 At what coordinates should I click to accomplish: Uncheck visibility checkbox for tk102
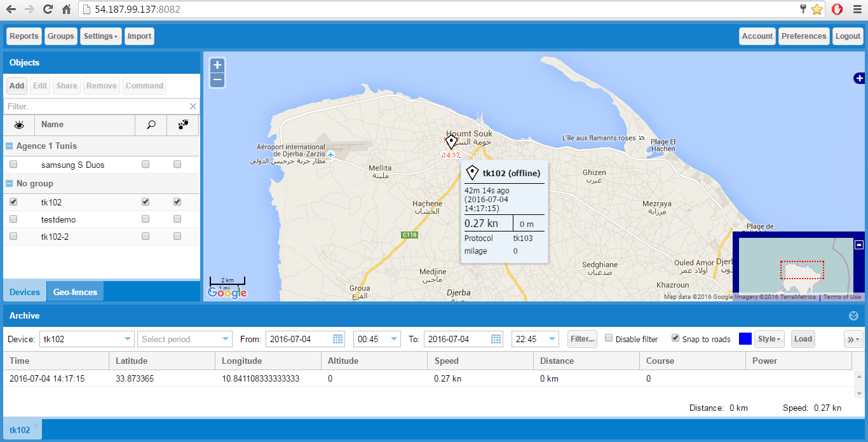pos(13,202)
